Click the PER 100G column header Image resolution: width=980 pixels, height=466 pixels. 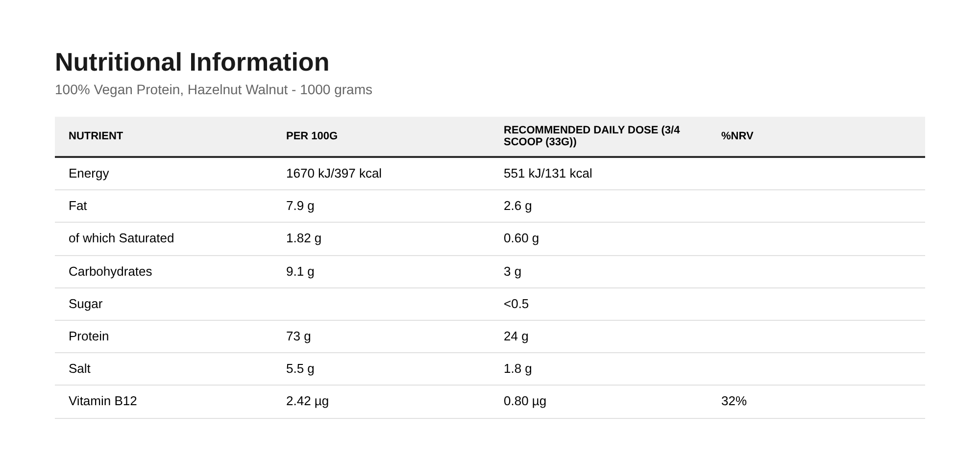[x=312, y=136]
